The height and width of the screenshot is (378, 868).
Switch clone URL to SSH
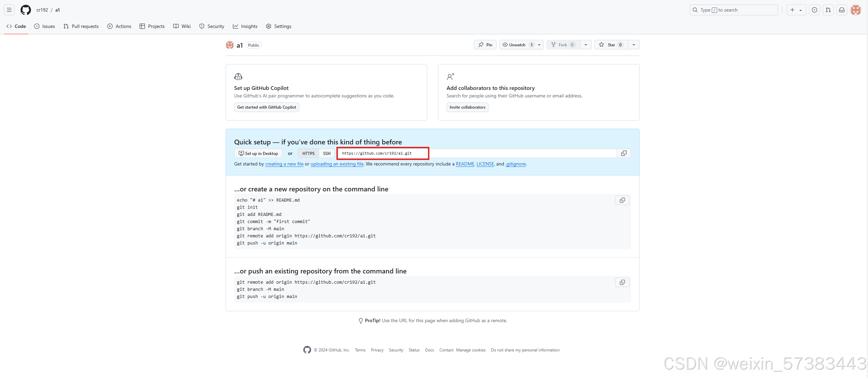[x=326, y=153]
